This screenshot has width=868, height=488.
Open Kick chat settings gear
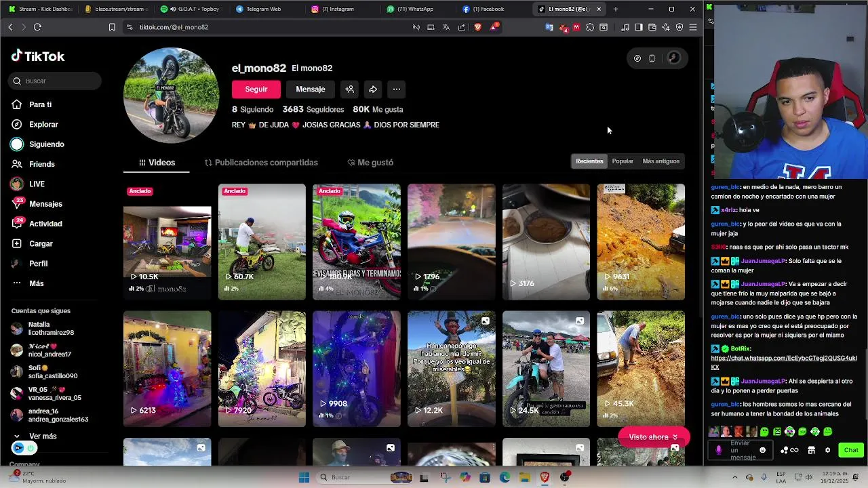tap(827, 450)
